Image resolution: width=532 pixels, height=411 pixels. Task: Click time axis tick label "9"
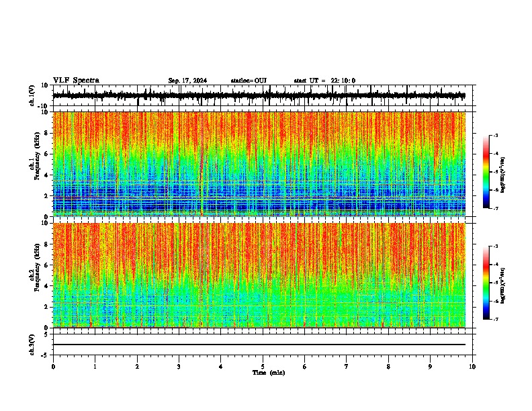(430, 367)
